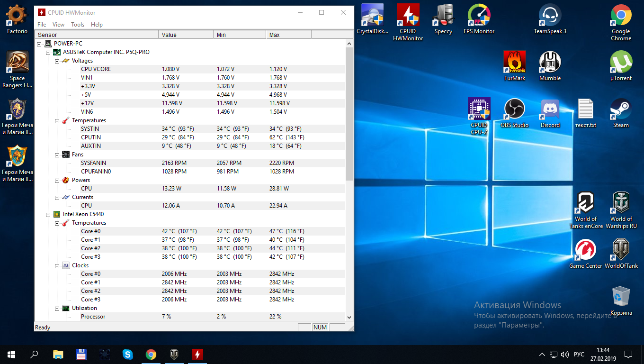The height and width of the screenshot is (364, 644).
Task: Launch FPS Monitor from the desktop
Action: [479, 19]
